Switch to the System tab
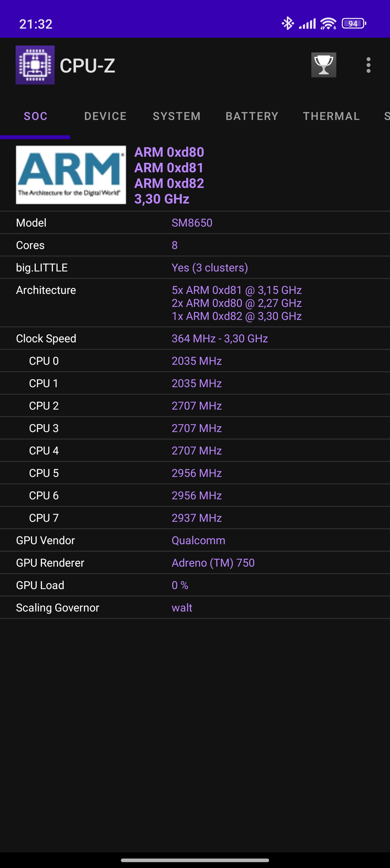Image resolution: width=390 pixels, height=868 pixels. (x=177, y=116)
